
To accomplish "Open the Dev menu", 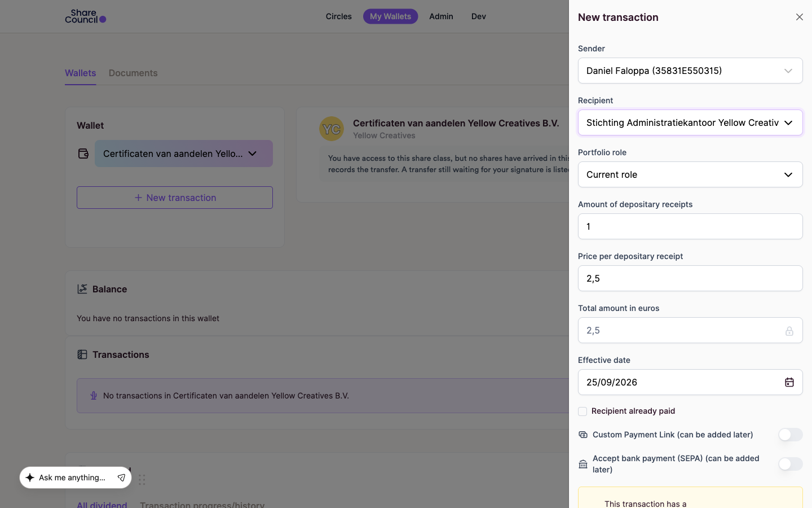I will pyautogui.click(x=479, y=16).
